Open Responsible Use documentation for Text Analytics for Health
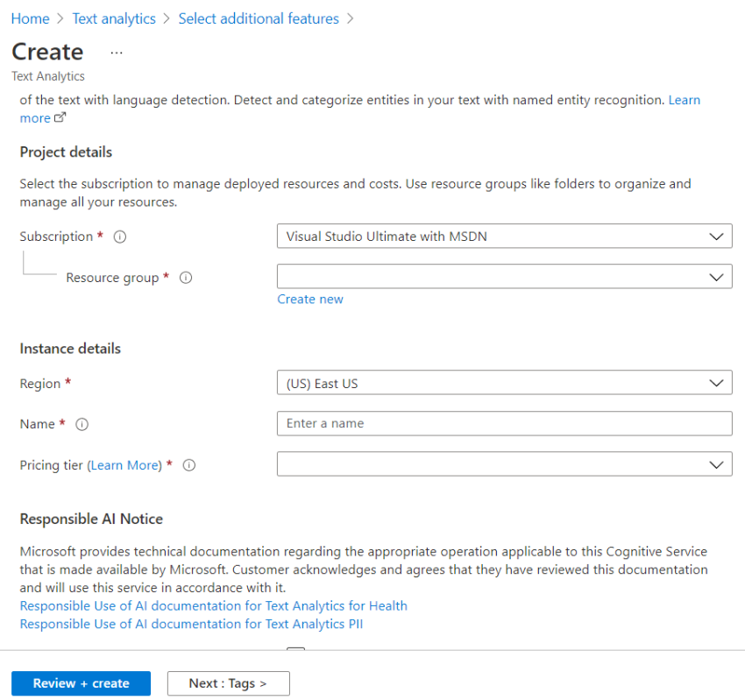This screenshot has width=745, height=700. pos(213,605)
